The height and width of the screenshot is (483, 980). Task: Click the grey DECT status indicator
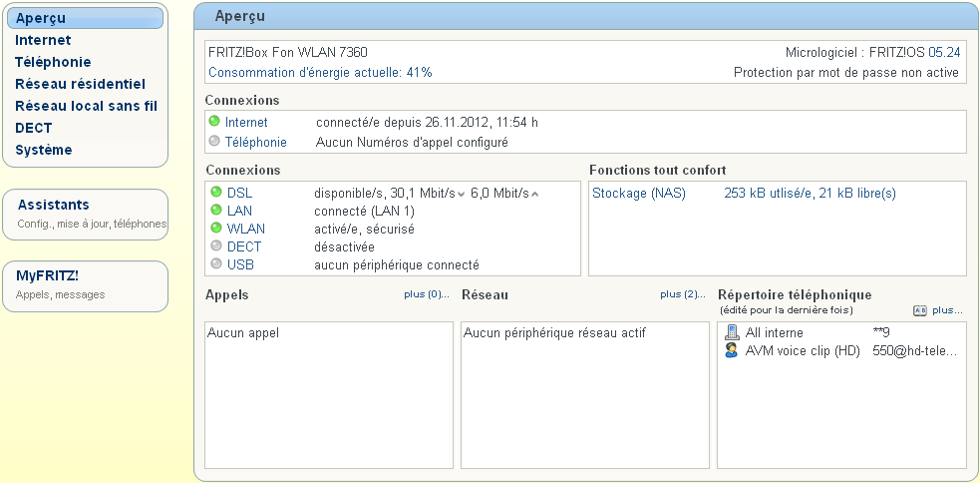(x=216, y=245)
